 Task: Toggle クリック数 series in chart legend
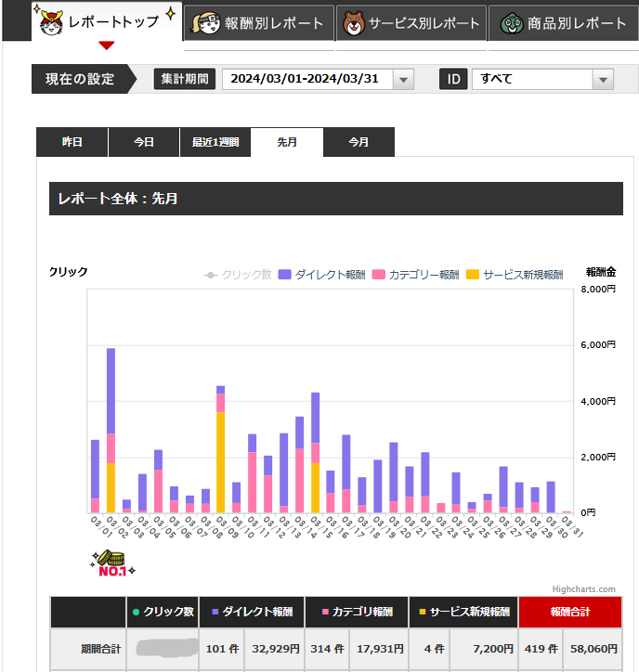238,275
